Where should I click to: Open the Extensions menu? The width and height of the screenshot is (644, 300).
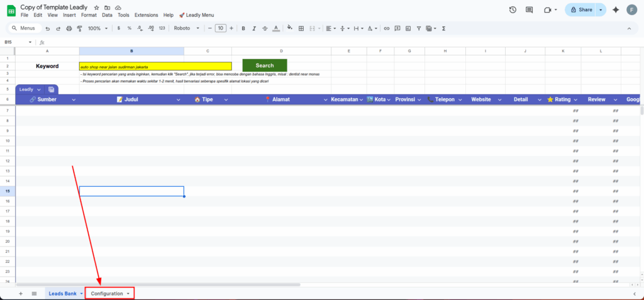click(x=146, y=14)
